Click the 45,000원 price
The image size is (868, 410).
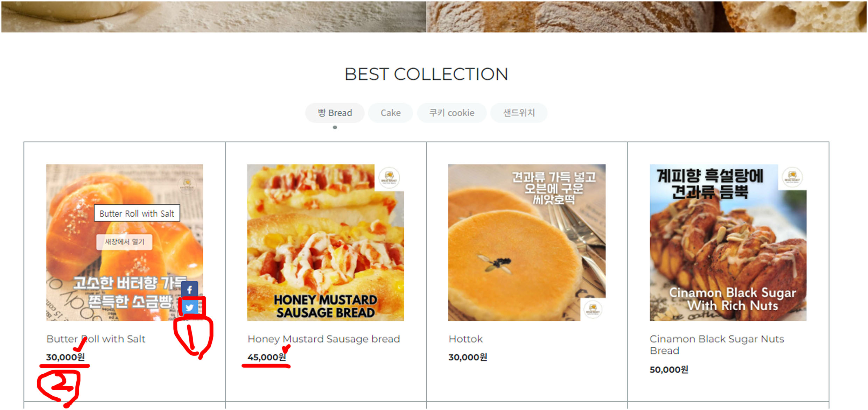click(266, 357)
